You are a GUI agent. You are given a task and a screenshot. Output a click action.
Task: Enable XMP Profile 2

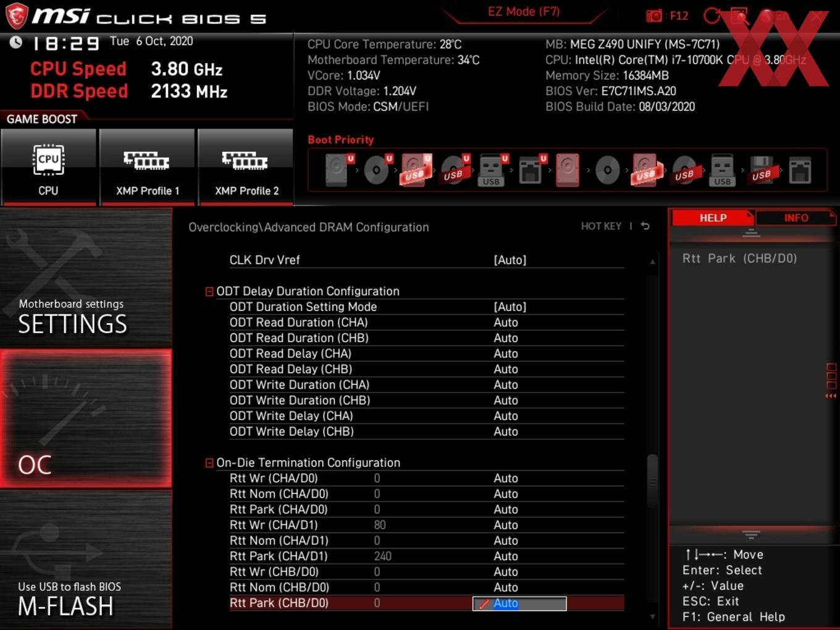coord(246,167)
